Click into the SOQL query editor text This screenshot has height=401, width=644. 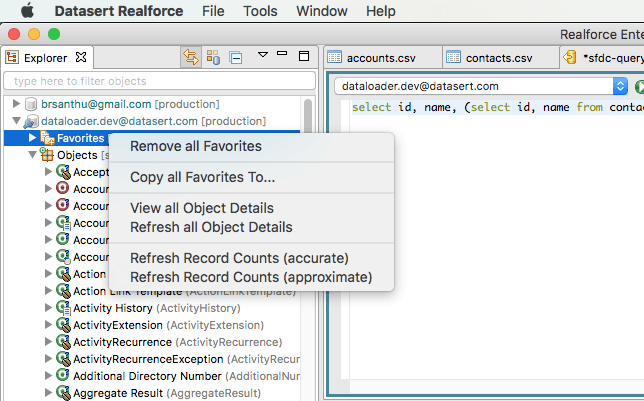[498, 108]
